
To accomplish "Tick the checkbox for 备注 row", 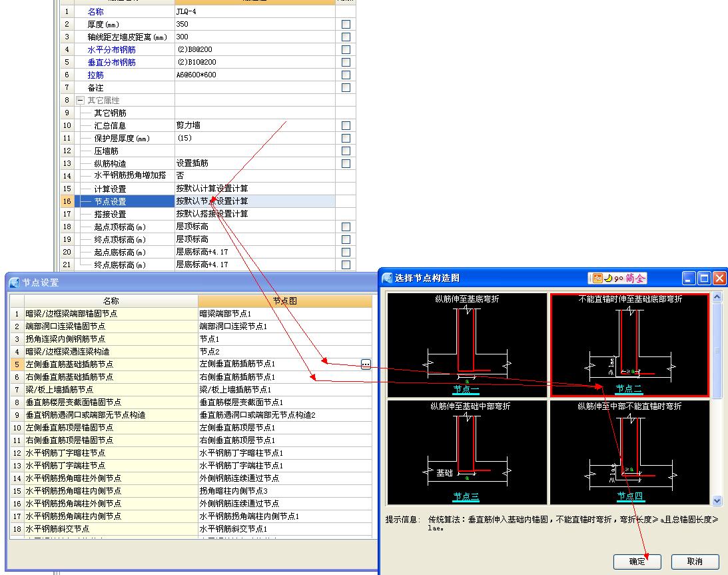I will [346, 87].
